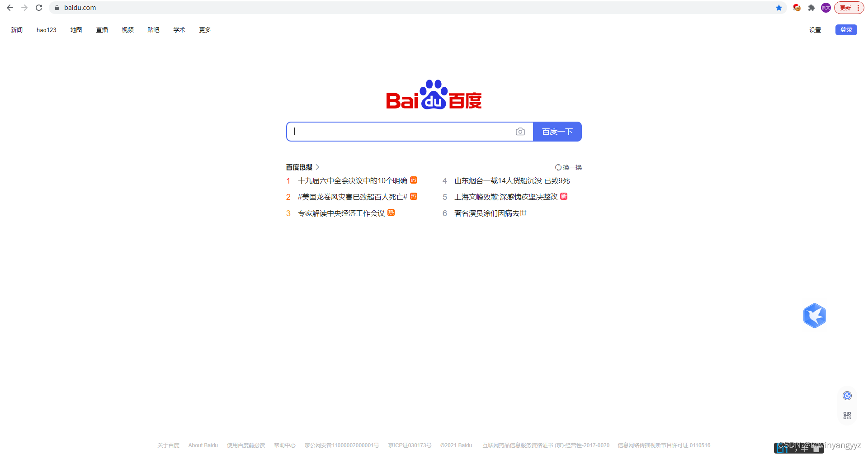This screenshot has width=868, height=454.
Task: Click footer link 使用百度前必读
Action: (246, 445)
